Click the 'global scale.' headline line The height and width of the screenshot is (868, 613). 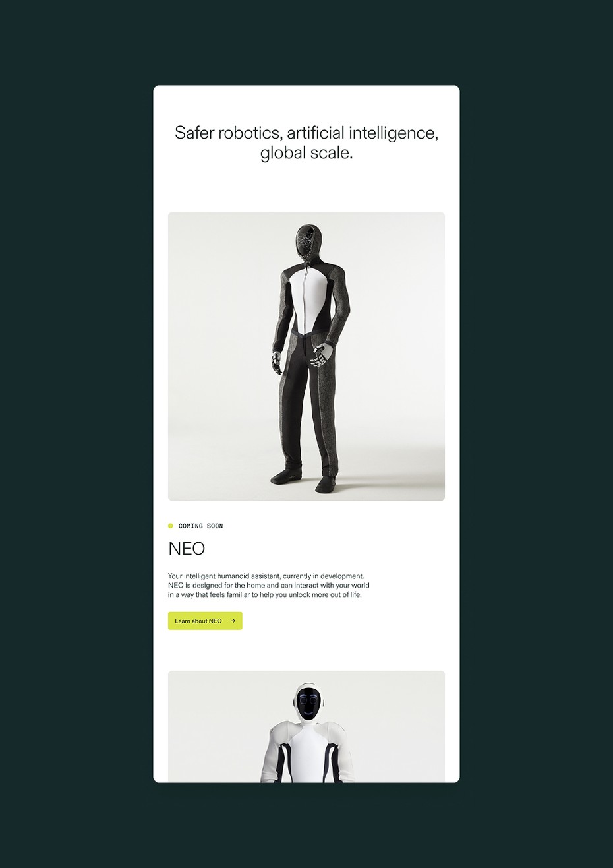point(306,154)
